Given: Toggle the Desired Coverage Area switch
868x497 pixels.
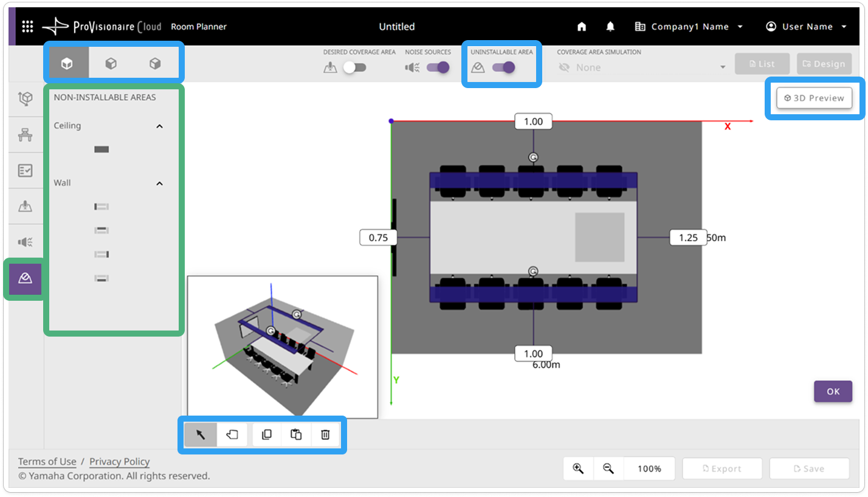Looking at the screenshot, I should pyautogui.click(x=354, y=67).
